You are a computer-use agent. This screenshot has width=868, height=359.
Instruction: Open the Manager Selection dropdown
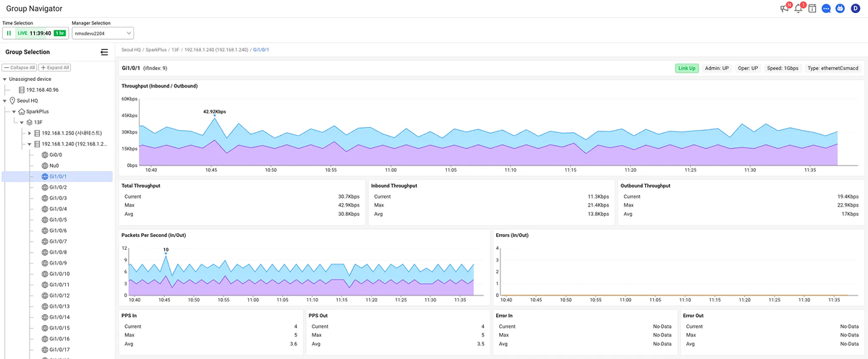click(x=103, y=33)
